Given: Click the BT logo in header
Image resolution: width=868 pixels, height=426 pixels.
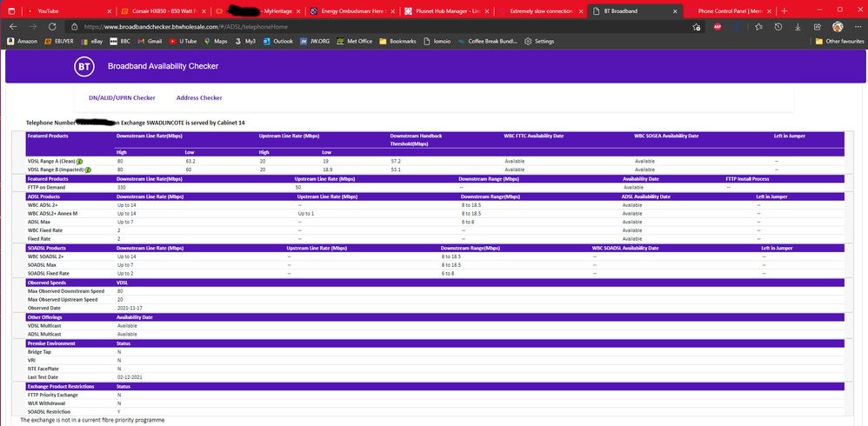Looking at the screenshot, I should point(83,66).
